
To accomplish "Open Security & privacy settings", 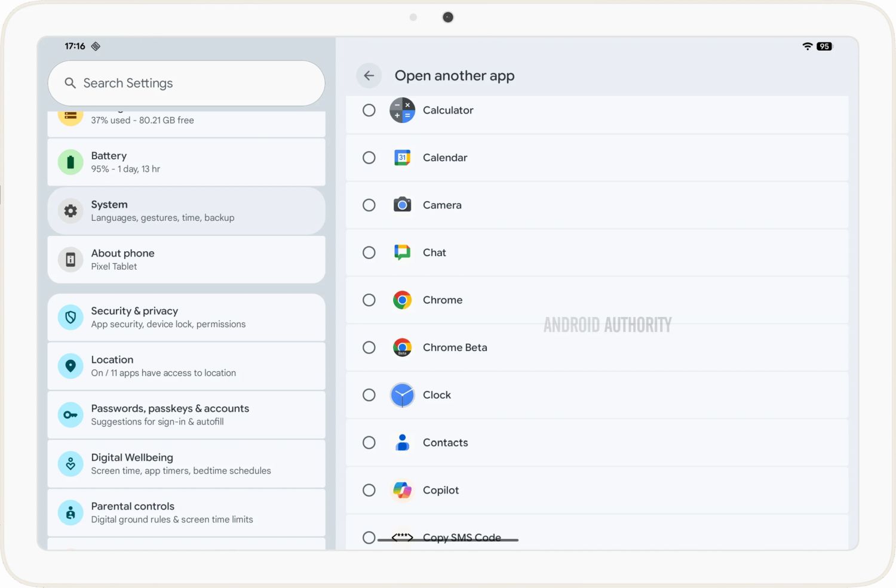I will click(186, 318).
